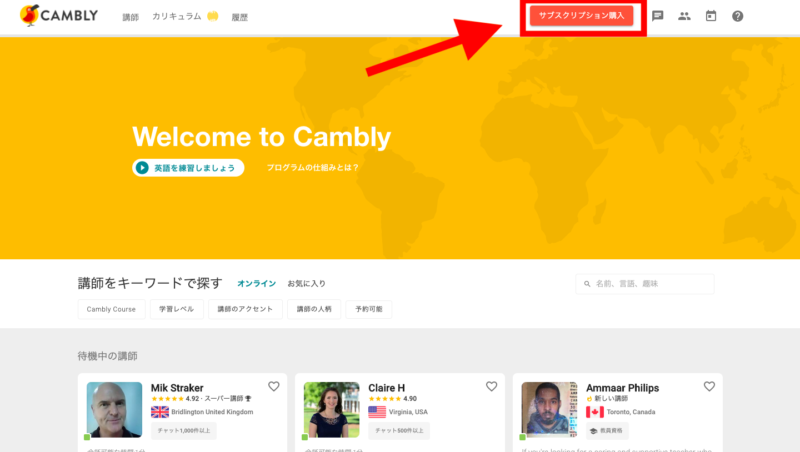800x452 pixels.
Task: Open the プログラムの仕組みとは？ link
Action: point(312,168)
